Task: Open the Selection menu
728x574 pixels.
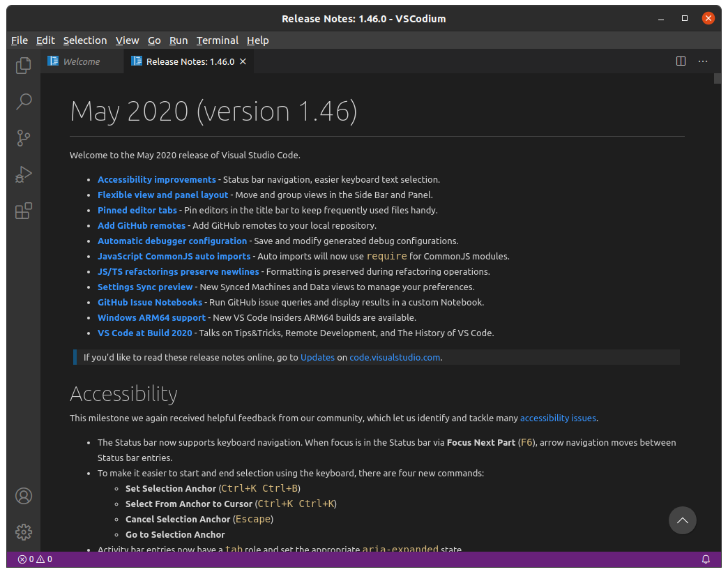Action: [x=85, y=40]
